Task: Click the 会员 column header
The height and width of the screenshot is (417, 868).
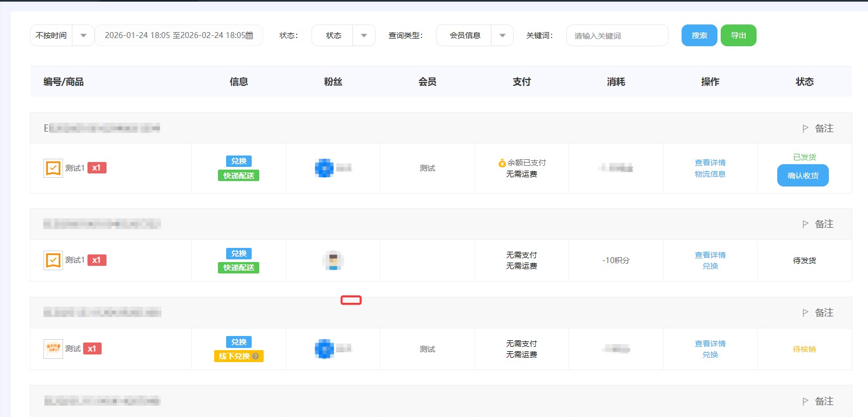Action: [x=427, y=82]
